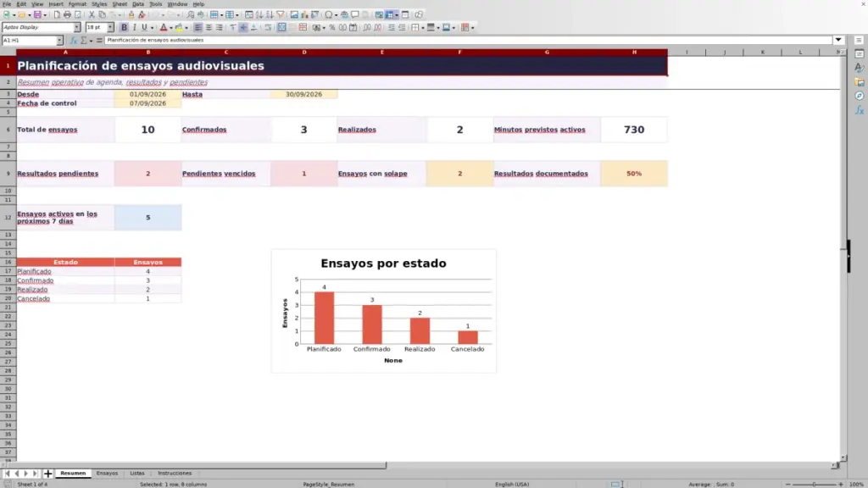The width and height of the screenshot is (868, 488).
Task: Click the Insert Pivot Table icon
Action: pyautogui.click(x=315, y=15)
